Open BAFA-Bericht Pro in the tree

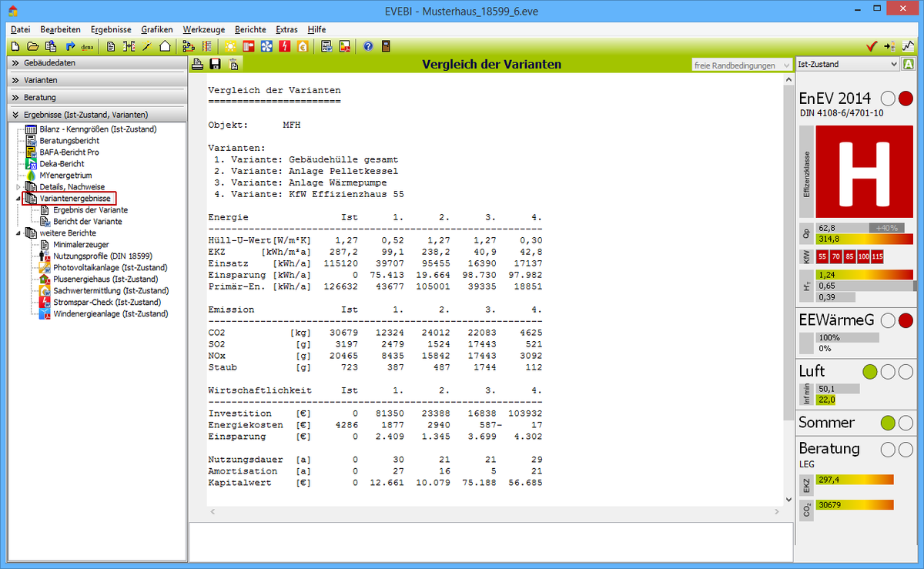click(x=69, y=152)
